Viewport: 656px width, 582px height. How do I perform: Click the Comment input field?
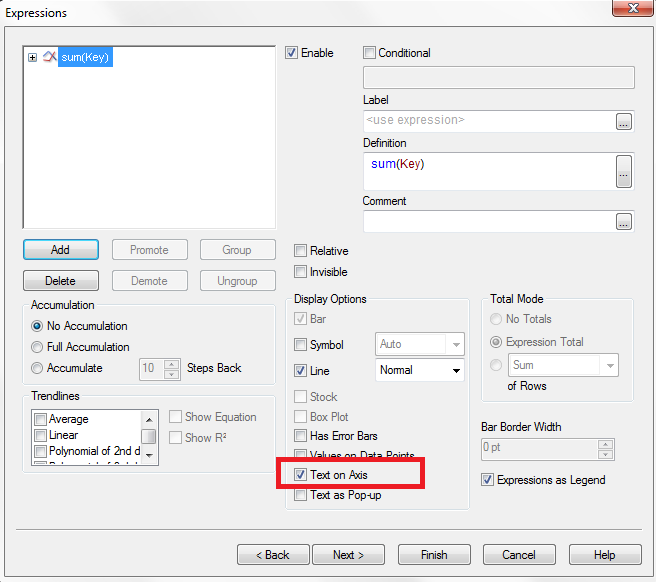pyautogui.click(x=489, y=221)
